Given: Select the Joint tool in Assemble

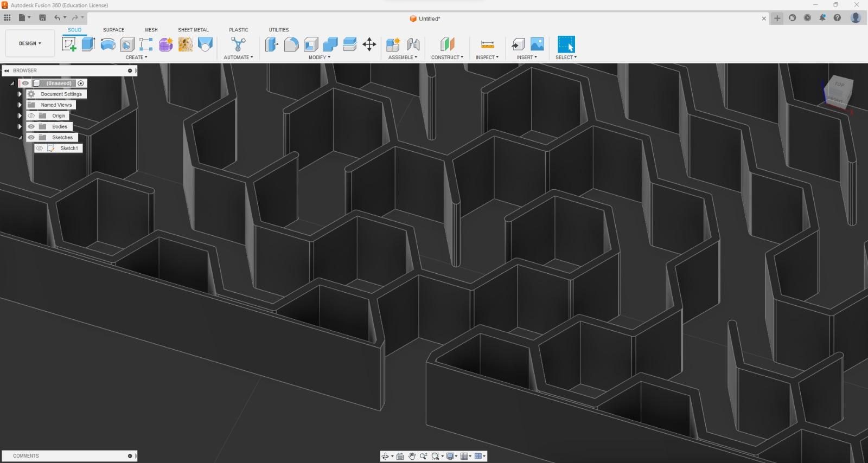Looking at the screenshot, I should 413,44.
